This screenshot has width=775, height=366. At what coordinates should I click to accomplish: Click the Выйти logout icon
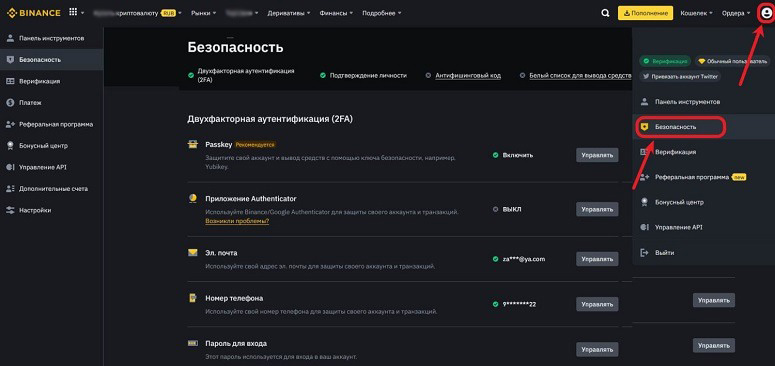click(x=644, y=252)
